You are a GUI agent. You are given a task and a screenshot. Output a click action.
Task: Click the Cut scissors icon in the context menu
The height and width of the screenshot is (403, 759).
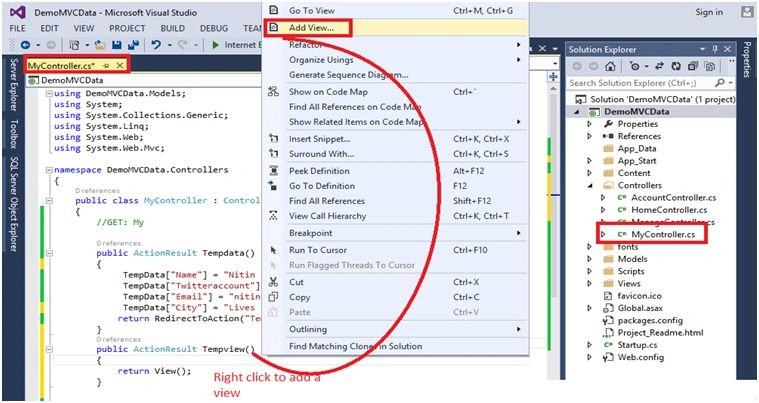click(273, 282)
